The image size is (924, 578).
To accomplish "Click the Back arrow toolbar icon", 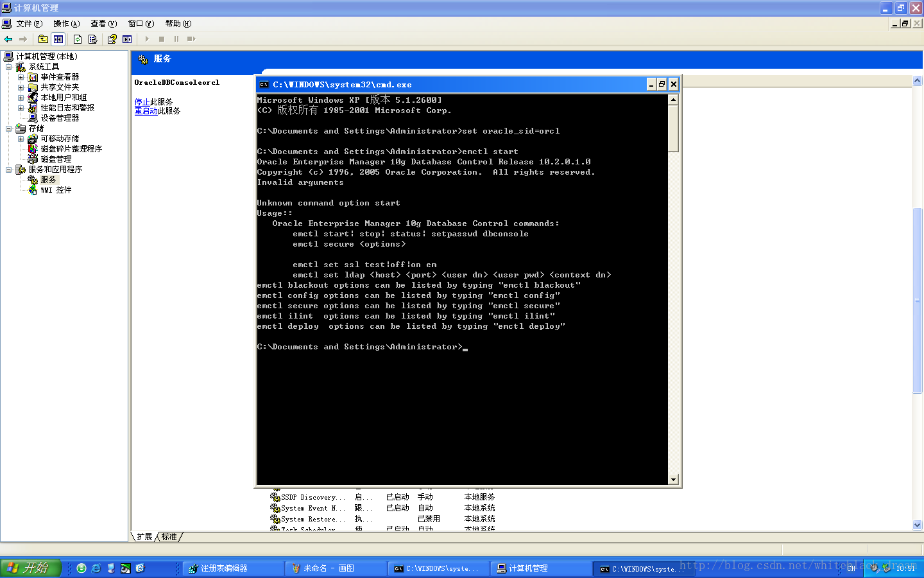I will point(8,39).
